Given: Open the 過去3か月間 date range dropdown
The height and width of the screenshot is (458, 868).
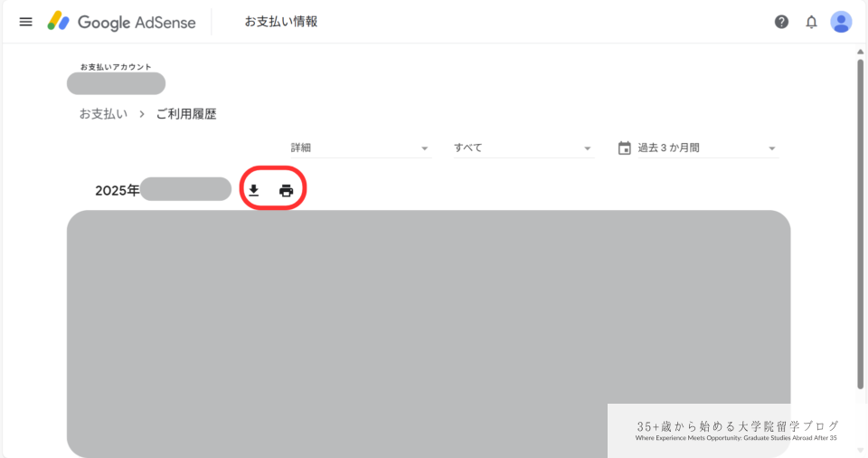Looking at the screenshot, I should tap(699, 148).
